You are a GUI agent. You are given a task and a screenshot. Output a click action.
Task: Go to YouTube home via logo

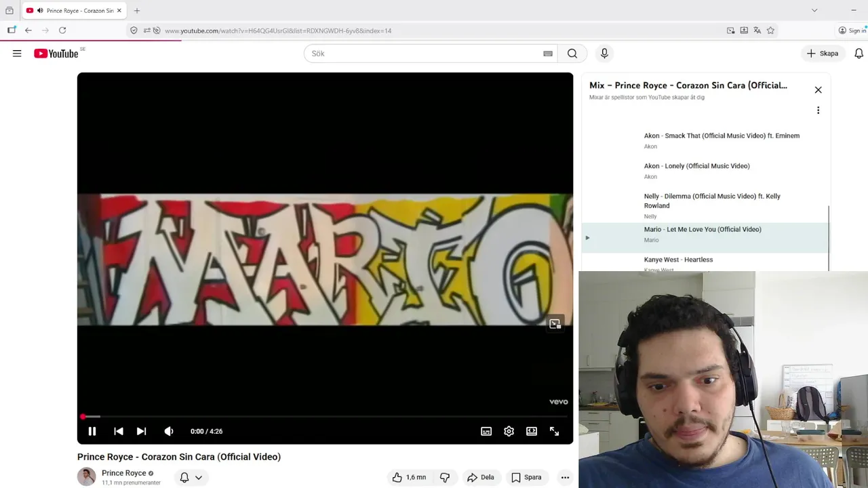(x=56, y=54)
